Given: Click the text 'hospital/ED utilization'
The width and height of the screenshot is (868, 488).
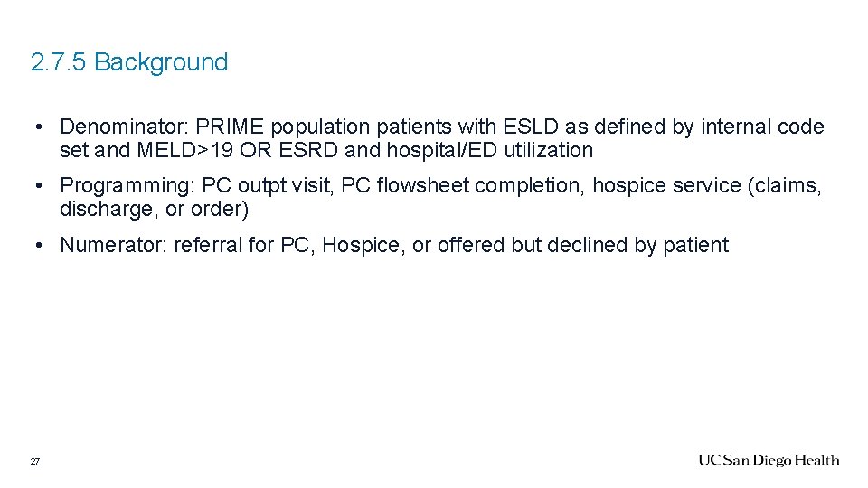Looking at the screenshot, I should 490,151.
